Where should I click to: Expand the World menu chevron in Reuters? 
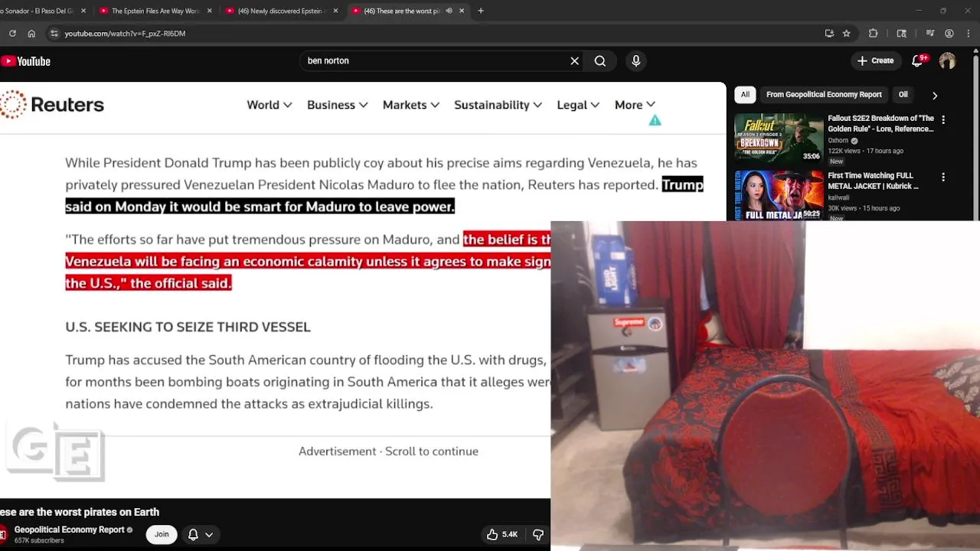coord(287,105)
